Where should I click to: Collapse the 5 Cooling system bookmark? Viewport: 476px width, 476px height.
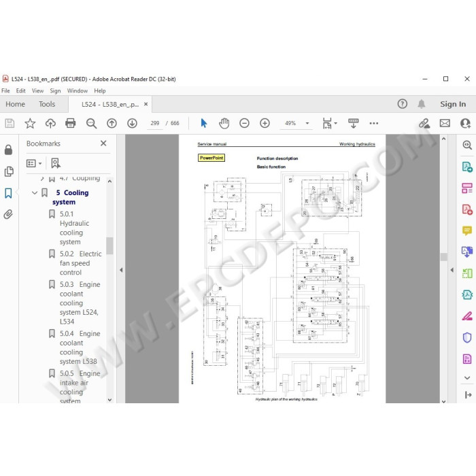point(35,192)
